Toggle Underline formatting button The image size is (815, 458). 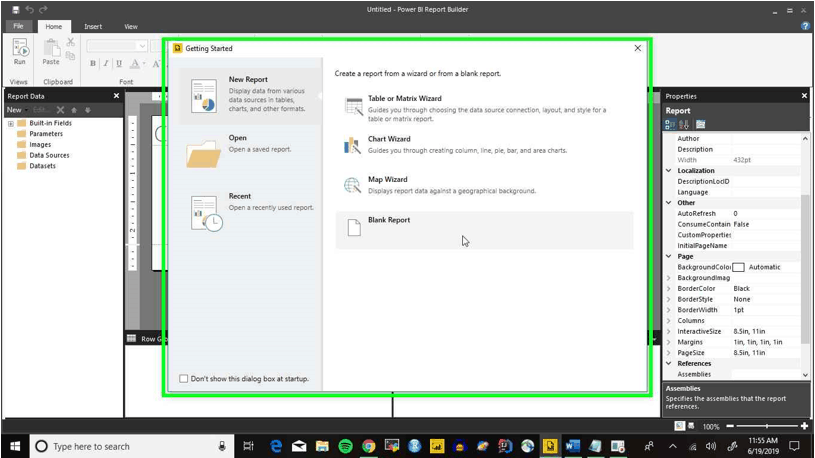[x=119, y=63]
